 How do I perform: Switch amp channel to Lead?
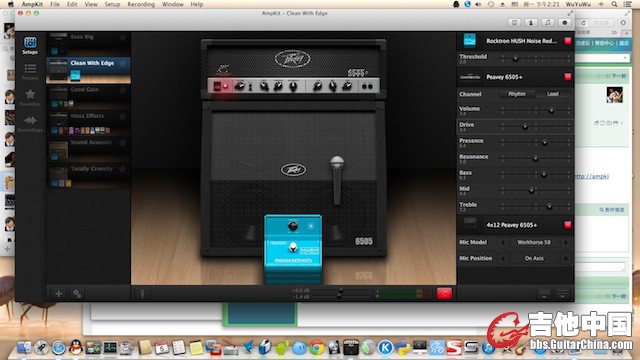pyautogui.click(x=552, y=94)
